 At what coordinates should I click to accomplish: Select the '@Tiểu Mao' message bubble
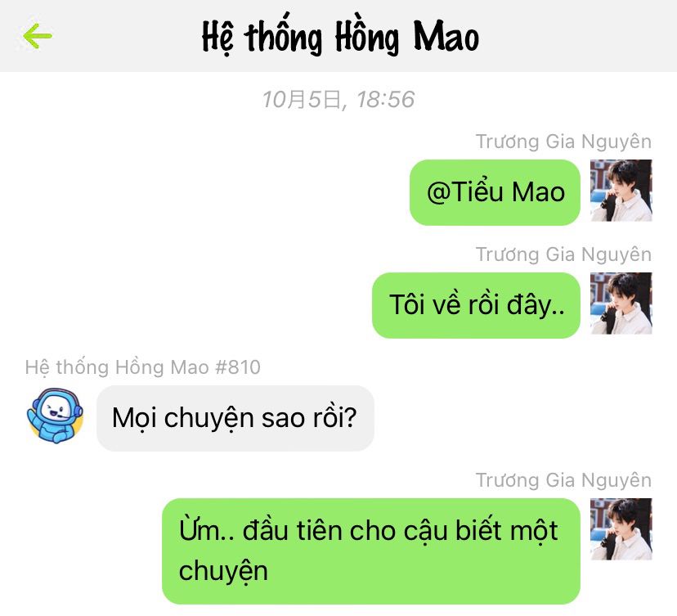click(495, 192)
